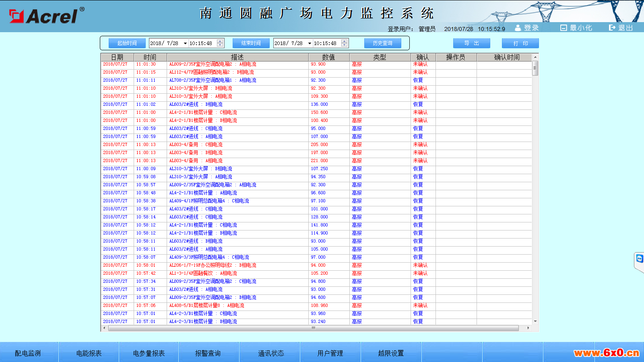Click the 登录 user login icon
The width and height of the screenshot is (644, 362).
pos(518,28)
